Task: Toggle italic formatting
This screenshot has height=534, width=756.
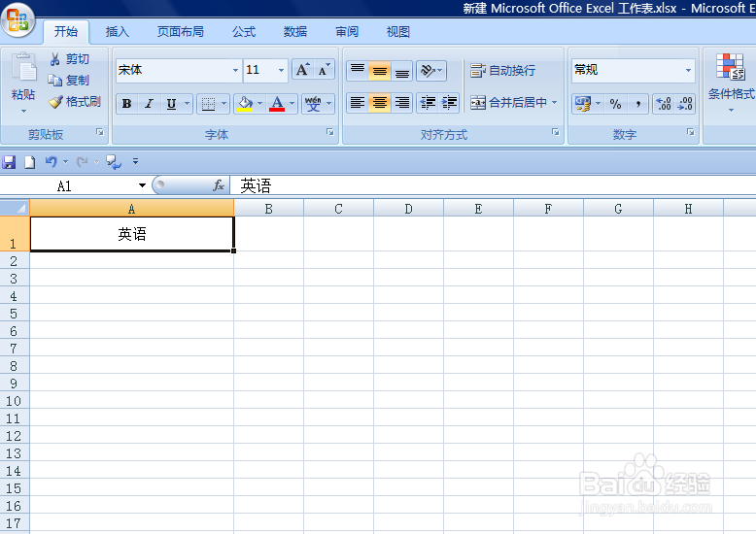Action: 149,104
